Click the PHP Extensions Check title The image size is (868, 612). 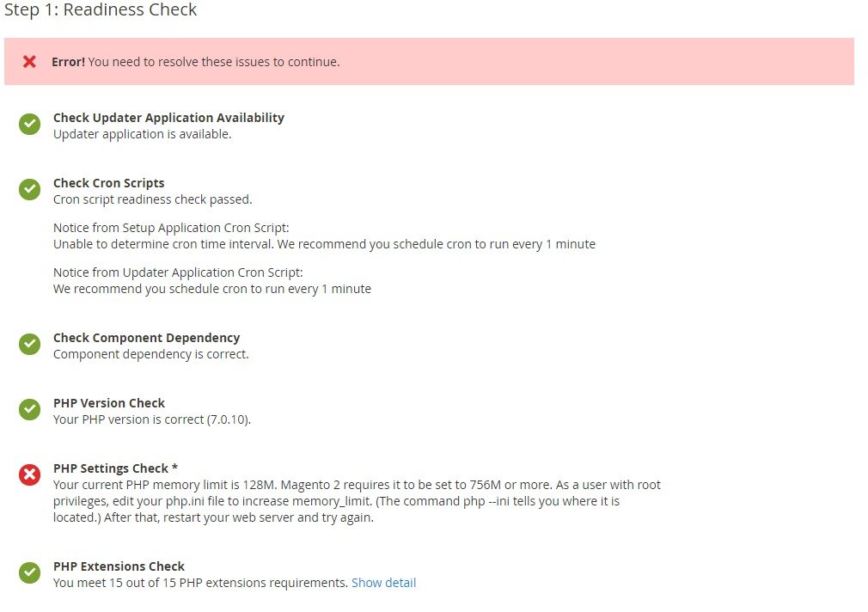(119, 566)
